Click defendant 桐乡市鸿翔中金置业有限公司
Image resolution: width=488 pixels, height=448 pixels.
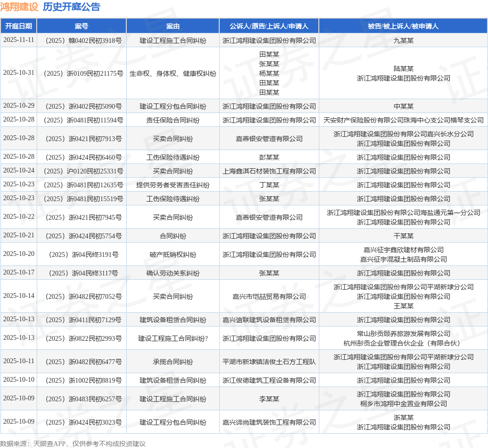[x=403, y=404]
